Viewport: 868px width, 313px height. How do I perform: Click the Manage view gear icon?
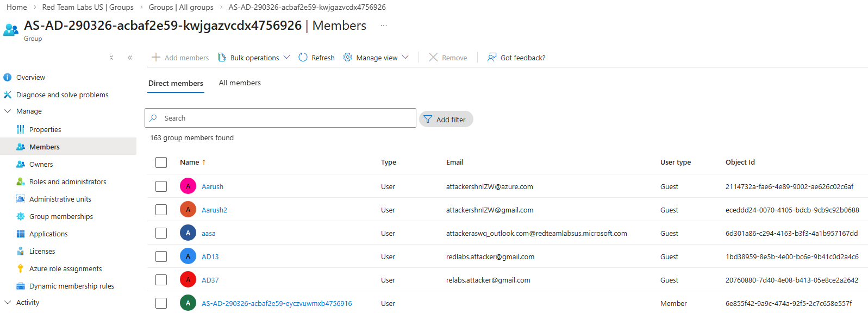pyautogui.click(x=348, y=58)
